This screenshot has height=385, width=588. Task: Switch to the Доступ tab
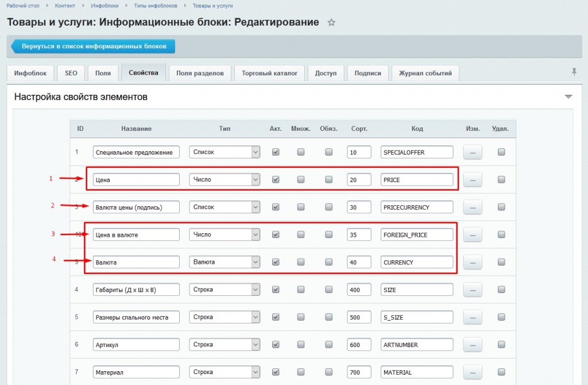tap(326, 73)
